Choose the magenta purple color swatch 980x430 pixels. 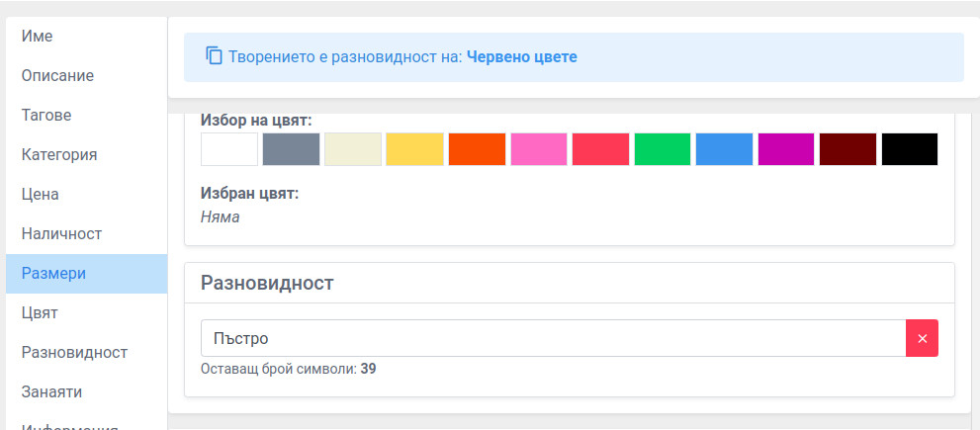(x=786, y=149)
